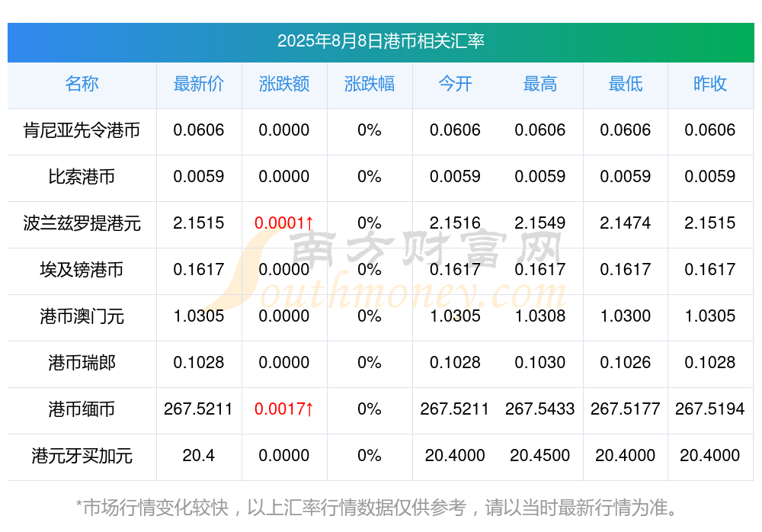The image size is (762, 532).
Task: Select the 比索港币 row name
Action: [82, 177]
